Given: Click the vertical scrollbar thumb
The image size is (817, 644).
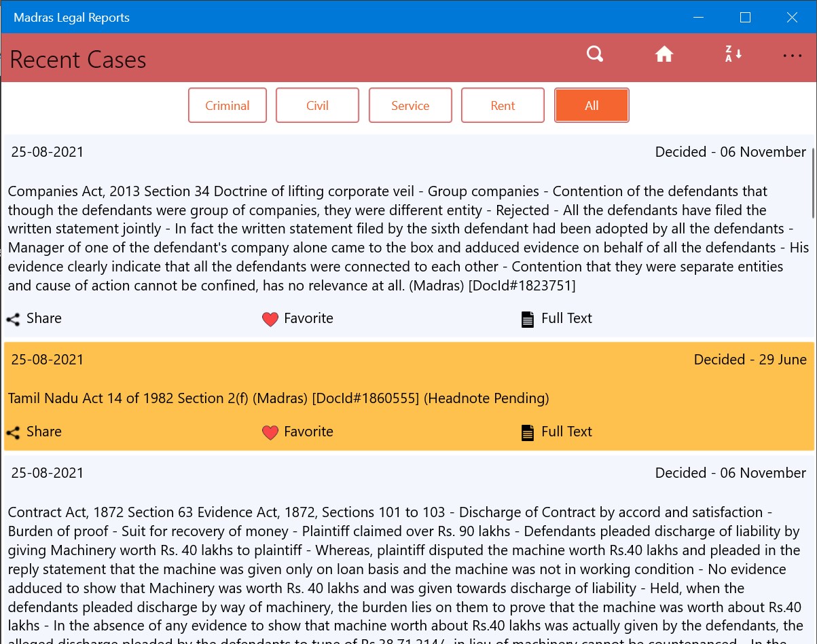Looking at the screenshot, I should point(813,183).
